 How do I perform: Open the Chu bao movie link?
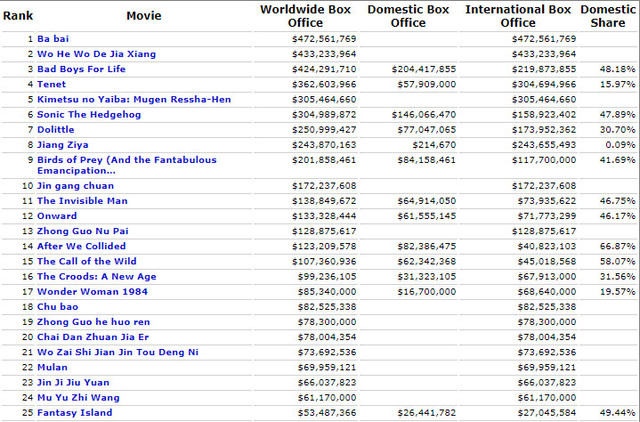(x=58, y=307)
